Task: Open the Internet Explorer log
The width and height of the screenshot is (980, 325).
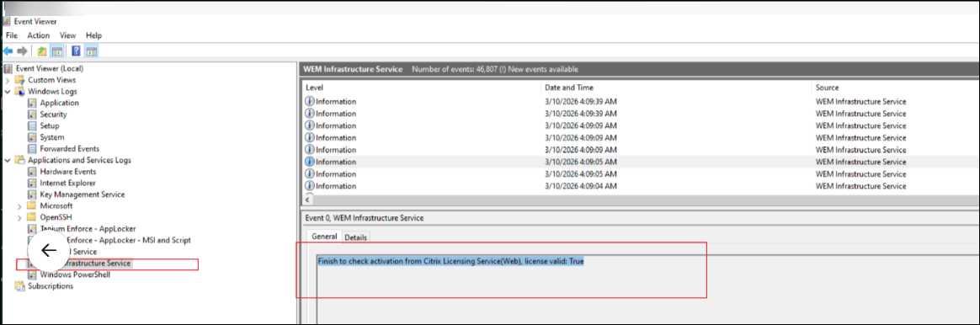Action: pos(67,183)
